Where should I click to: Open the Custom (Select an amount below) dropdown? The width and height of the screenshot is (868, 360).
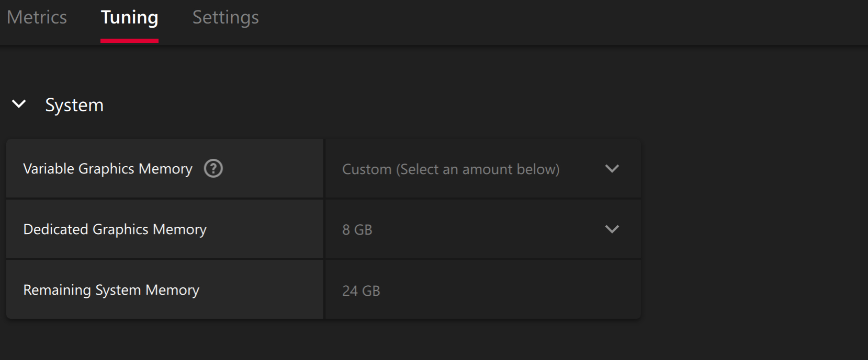(x=483, y=169)
